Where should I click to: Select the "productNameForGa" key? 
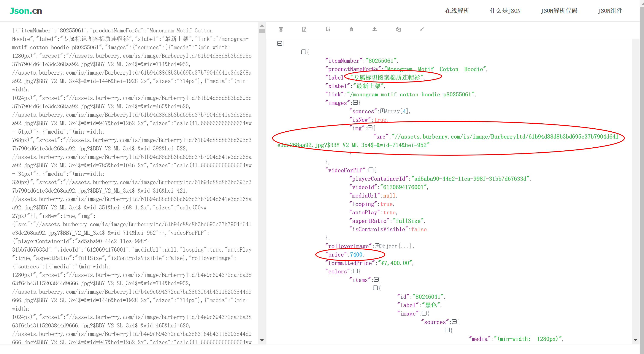[x=353, y=69]
